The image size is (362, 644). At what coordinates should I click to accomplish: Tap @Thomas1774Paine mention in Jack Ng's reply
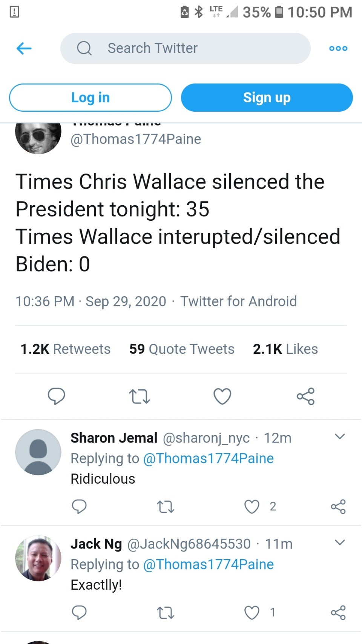(209, 564)
